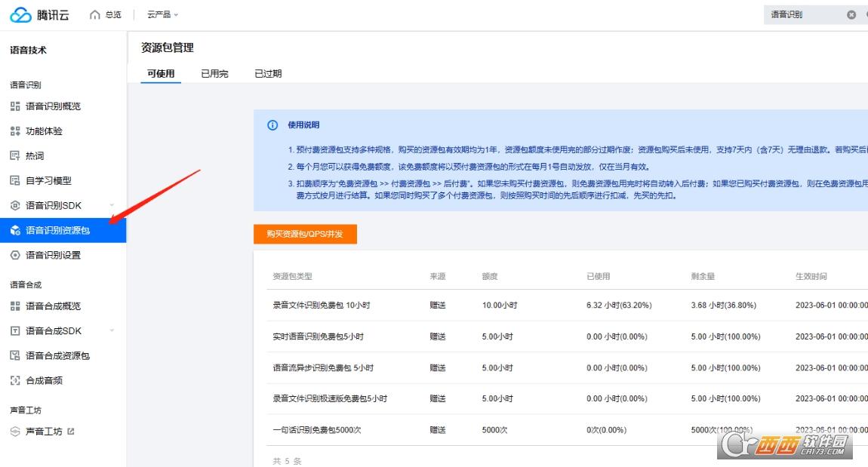
Task: Click the 语音合成SDK sidebar icon
Action: [x=15, y=331]
